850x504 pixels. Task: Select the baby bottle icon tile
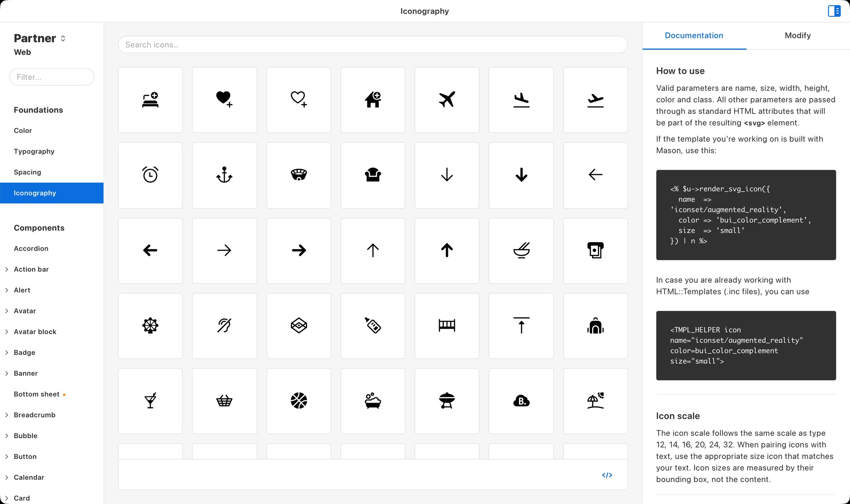pyautogui.click(x=373, y=326)
